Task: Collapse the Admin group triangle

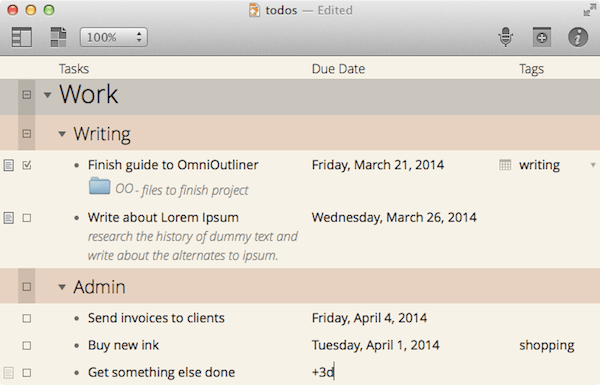Action: [x=62, y=287]
